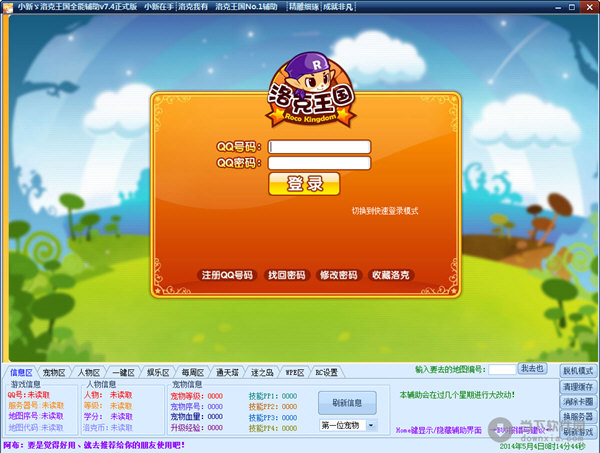The image size is (600, 453).
Task: Open the 人物区 tab
Action: [x=89, y=372]
